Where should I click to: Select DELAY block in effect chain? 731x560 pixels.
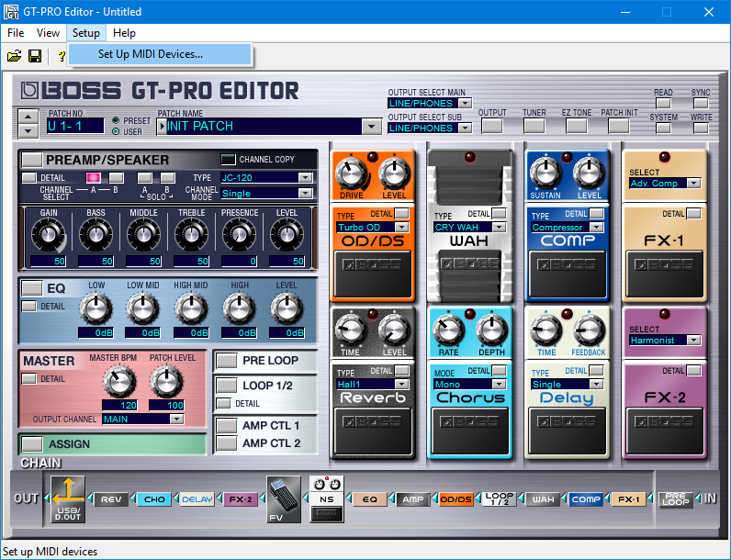tap(197, 499)
